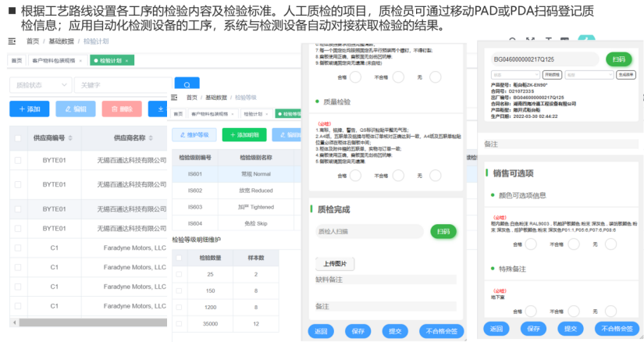This screenshot has width=644, height=342.
Task: Sort by 供应商编号 using its sort arrows
Action: coord(72,139)
